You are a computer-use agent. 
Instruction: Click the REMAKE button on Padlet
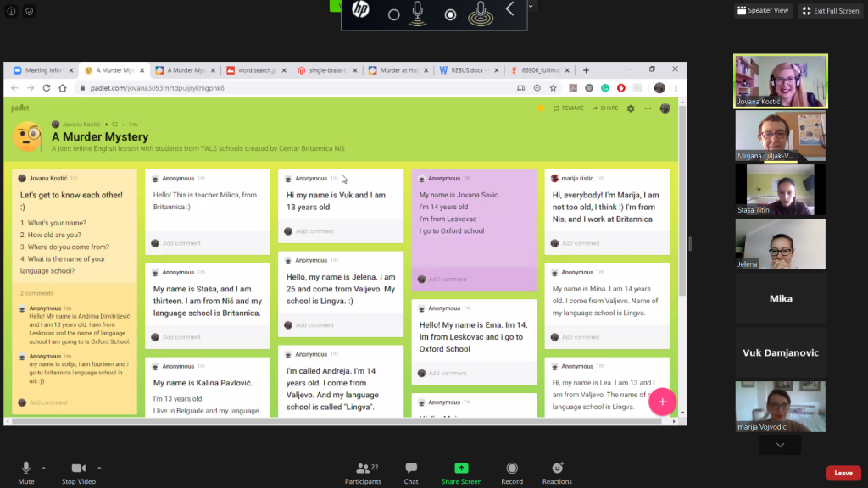tap(568, 108)
